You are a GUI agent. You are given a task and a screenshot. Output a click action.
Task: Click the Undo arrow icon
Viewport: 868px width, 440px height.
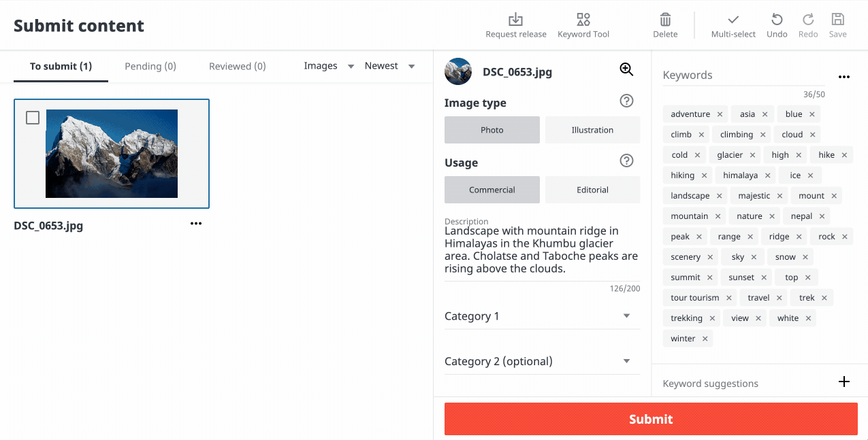click(777, 20)
